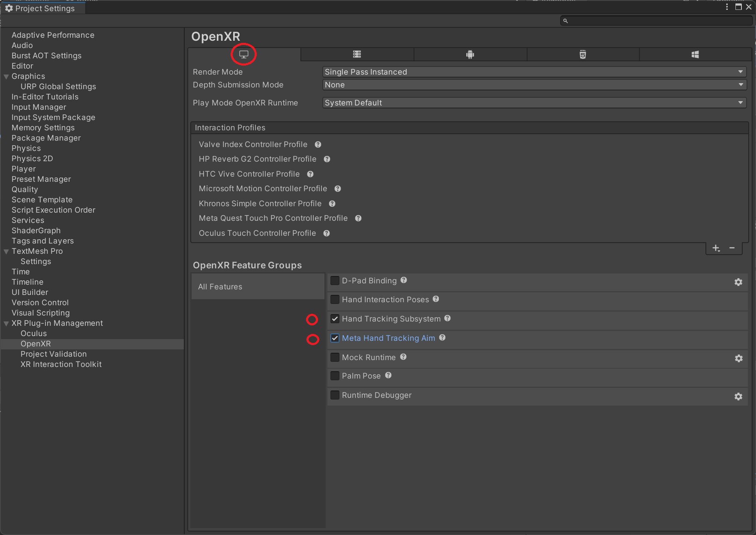Viewport: 756px width, 535px height.
Task: Uncheck Meta Hand Tracking Aim
Action: [x=335, y=338]
